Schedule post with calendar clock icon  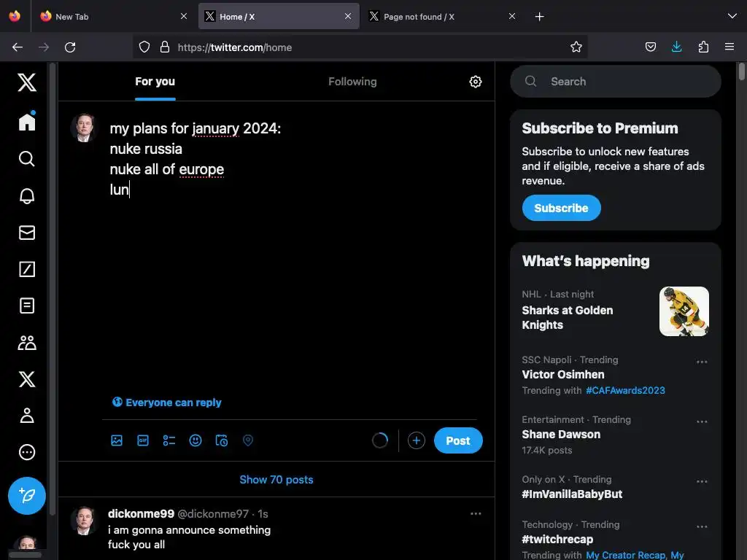coord(222,440)
